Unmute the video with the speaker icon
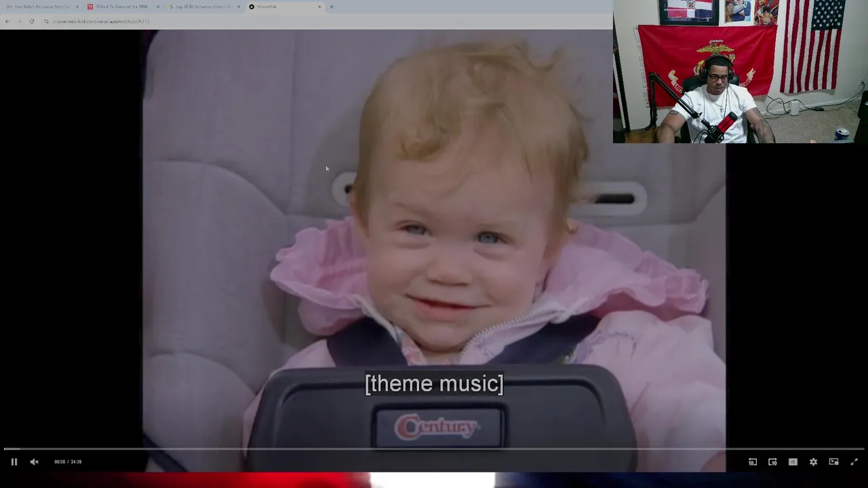 (x=35, y=462)
